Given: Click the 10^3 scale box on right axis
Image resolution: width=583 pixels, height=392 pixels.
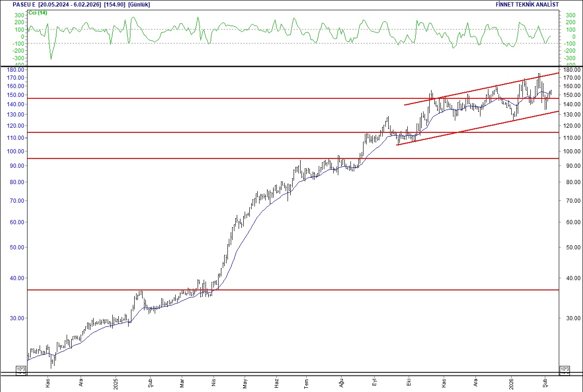Looking at the screenshot, I should 564,368.
